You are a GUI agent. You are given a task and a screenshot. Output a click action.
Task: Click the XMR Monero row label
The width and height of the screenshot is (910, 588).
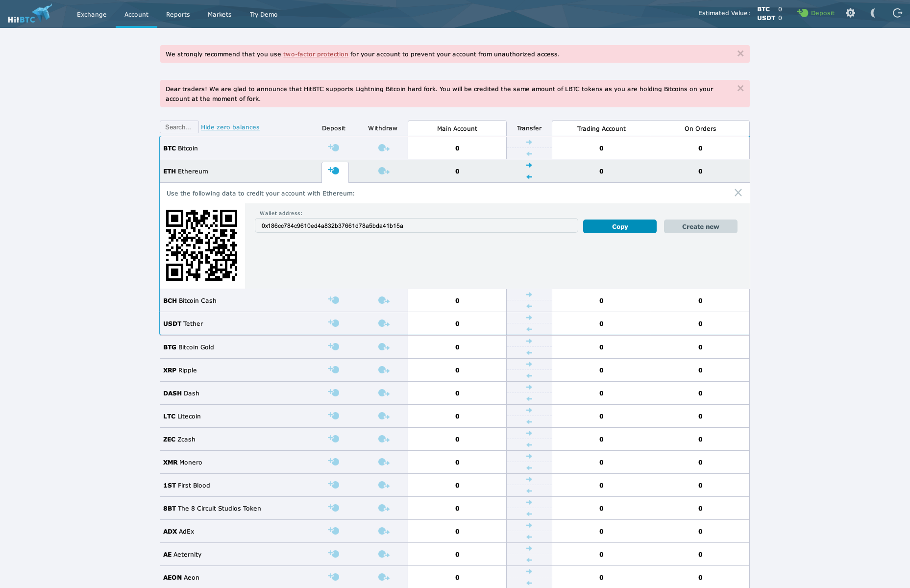click(182, 463)
